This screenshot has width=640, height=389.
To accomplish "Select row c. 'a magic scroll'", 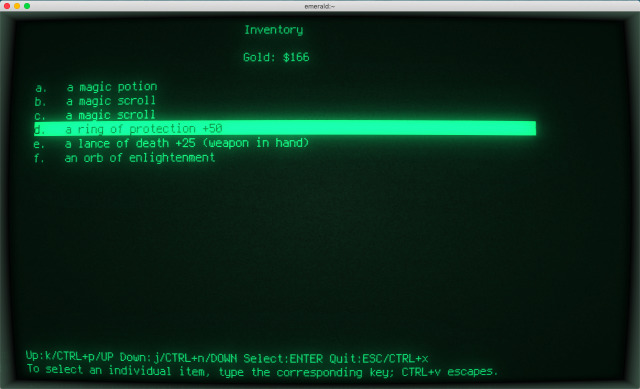I will point(95,115).
